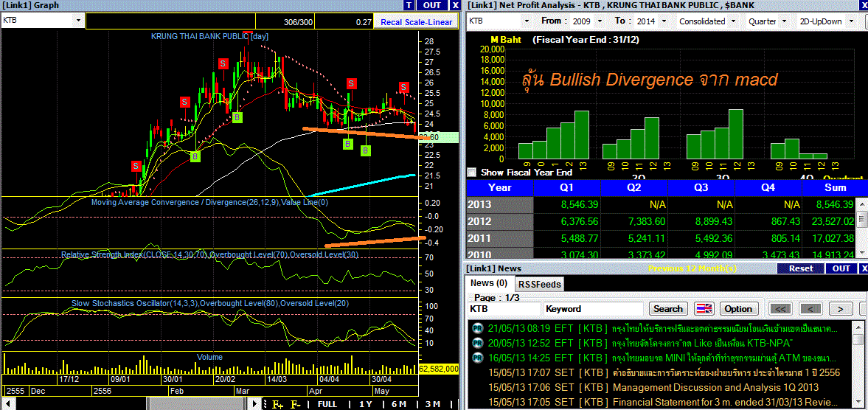Click the 23,527.02 Sum cell for 2012

829,221
